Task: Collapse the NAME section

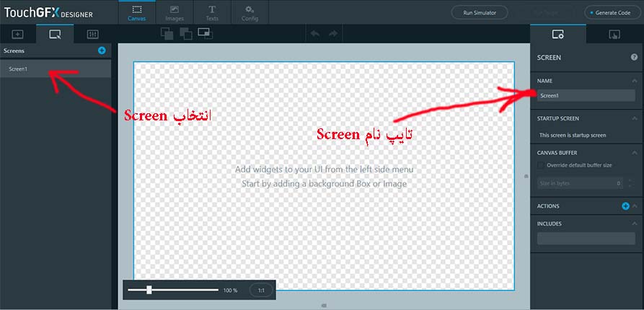Action: tap(634, 81)
